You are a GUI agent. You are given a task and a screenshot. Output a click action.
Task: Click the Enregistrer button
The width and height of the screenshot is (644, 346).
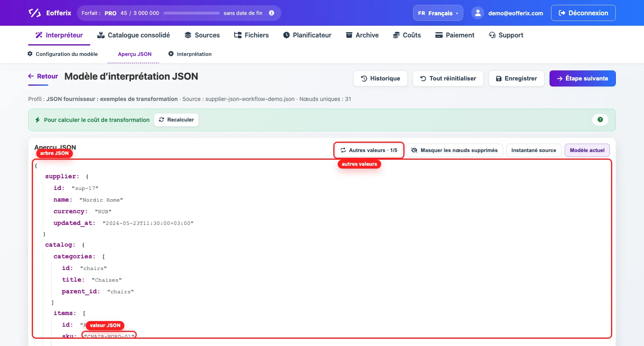516,78
